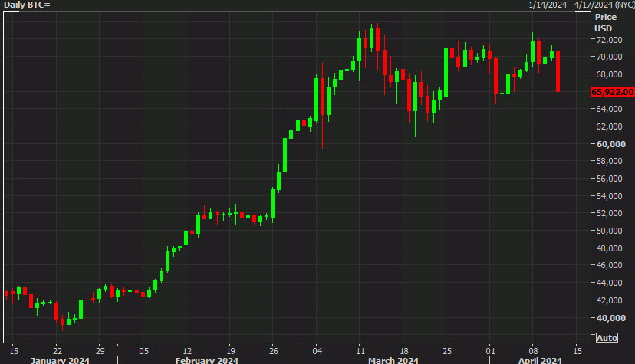Screen dimensions: 635x364
Task: Click the 56,000 price axis label
Action: (x=609, y=179)
